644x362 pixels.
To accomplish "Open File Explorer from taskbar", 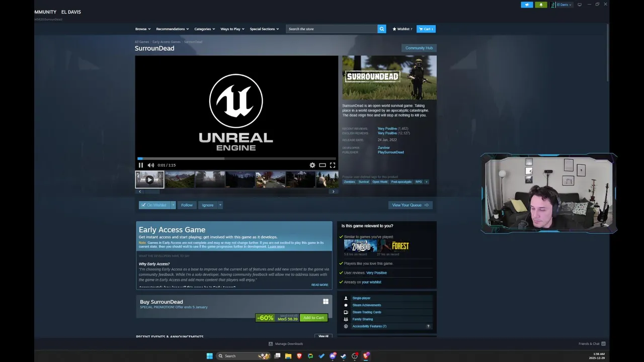I will [x=288, y=356].
